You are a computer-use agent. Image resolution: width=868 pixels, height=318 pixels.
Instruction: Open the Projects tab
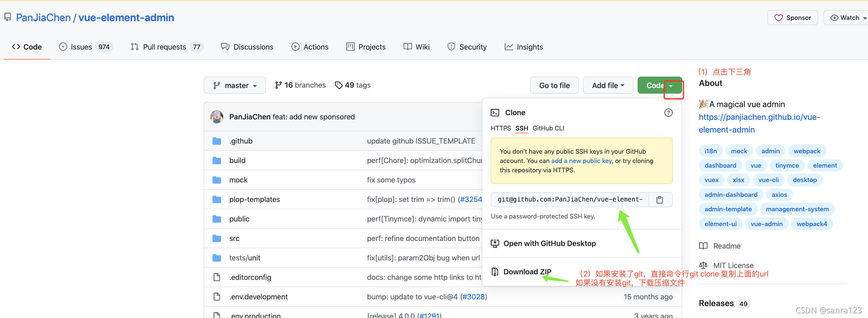[x=366, y=47]
